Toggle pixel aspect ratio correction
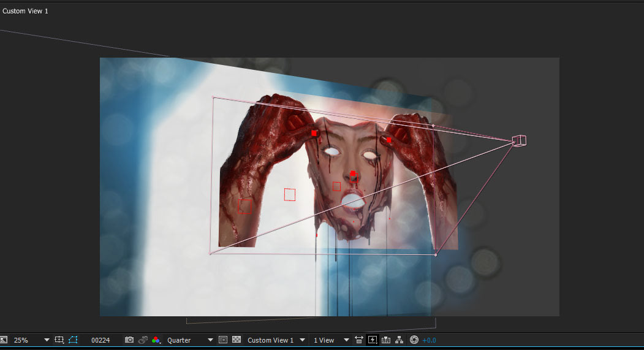644x350 pixels. tap(359, 340)
